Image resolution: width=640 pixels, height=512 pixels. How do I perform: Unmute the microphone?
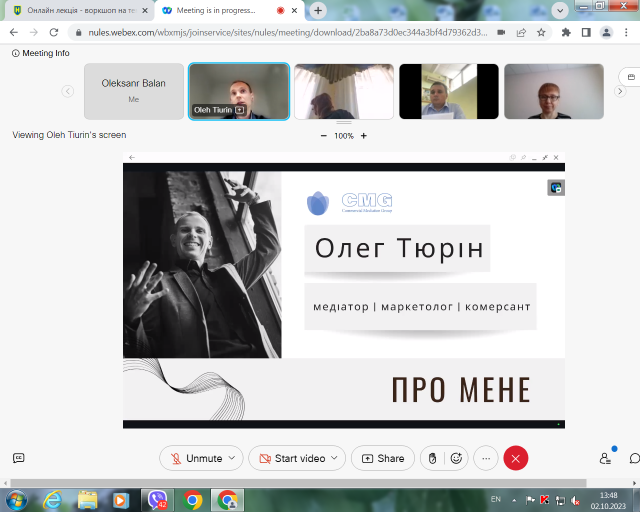pyautogui.click(x=196, y=458)
